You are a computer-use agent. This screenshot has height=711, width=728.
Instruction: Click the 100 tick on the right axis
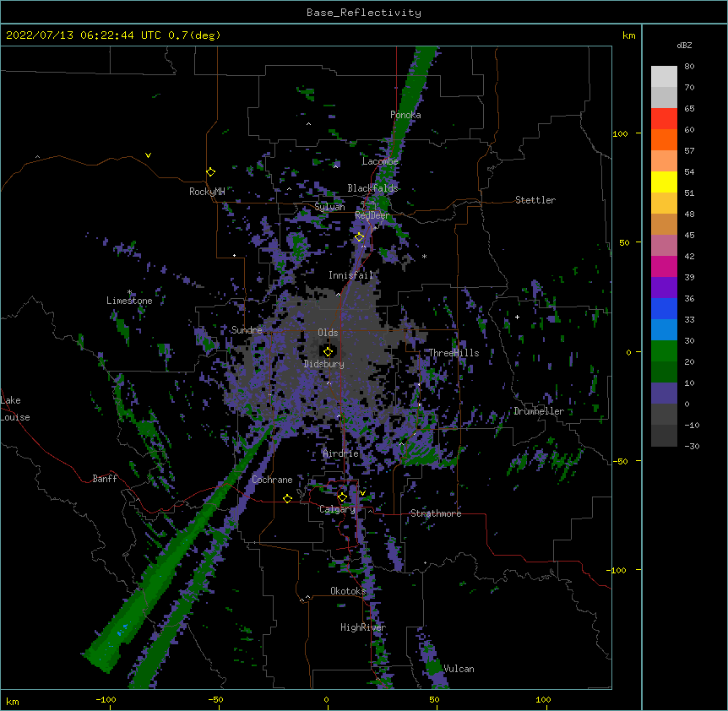pos(620,133)
